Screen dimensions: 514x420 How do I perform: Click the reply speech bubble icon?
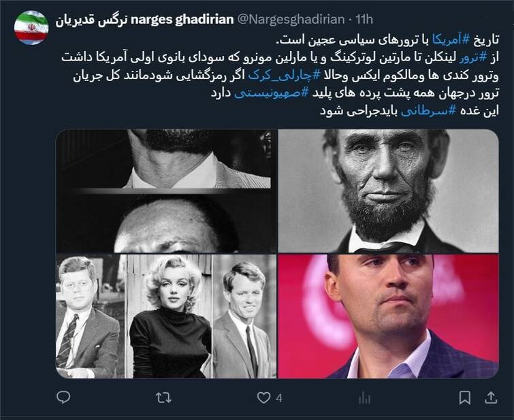click(x=63, y=398)
